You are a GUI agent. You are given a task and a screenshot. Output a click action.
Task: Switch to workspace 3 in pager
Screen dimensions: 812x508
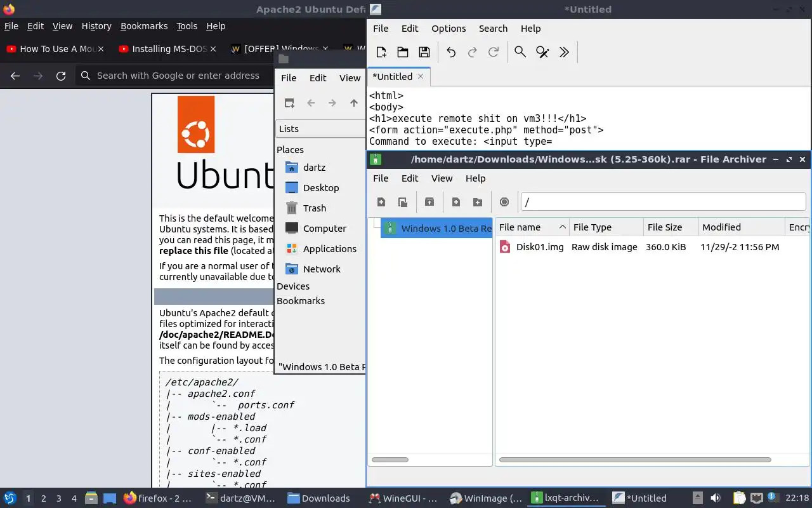58,498
